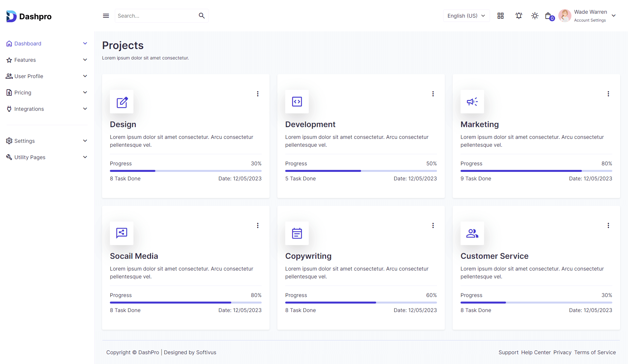
Task: Click into the Search input field
Action: click(155, 16)
